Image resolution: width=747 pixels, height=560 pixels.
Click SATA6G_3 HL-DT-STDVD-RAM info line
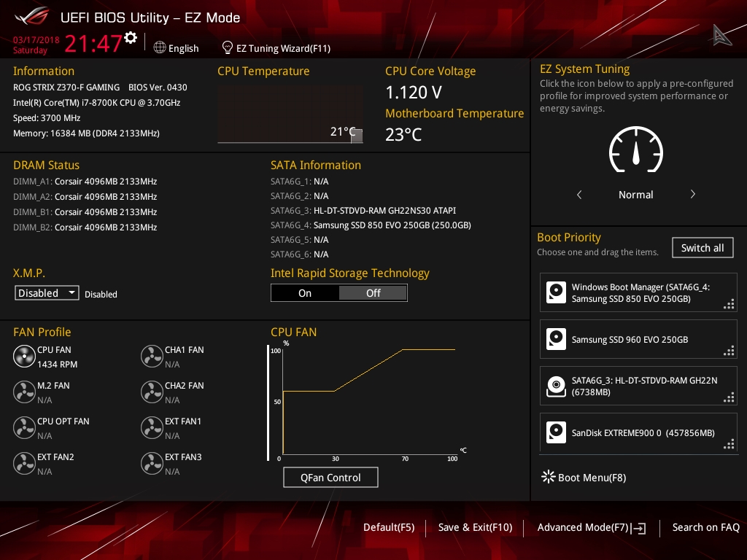[x=363, y=211]
